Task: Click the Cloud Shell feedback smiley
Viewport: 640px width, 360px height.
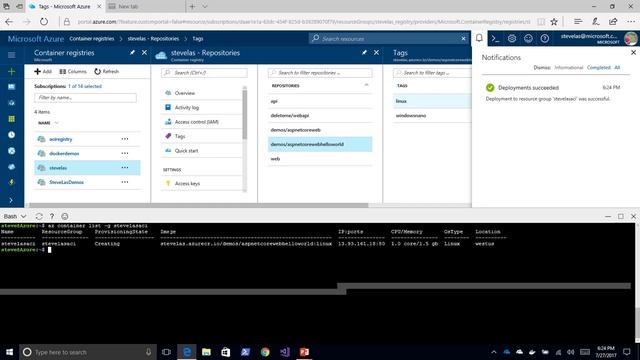Action: click(64, 216)
